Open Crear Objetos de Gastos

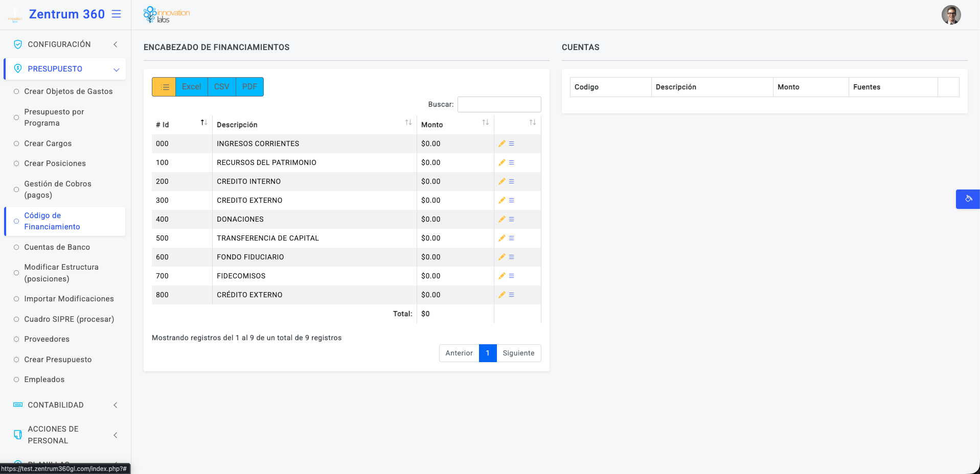(x=69, y=91)
